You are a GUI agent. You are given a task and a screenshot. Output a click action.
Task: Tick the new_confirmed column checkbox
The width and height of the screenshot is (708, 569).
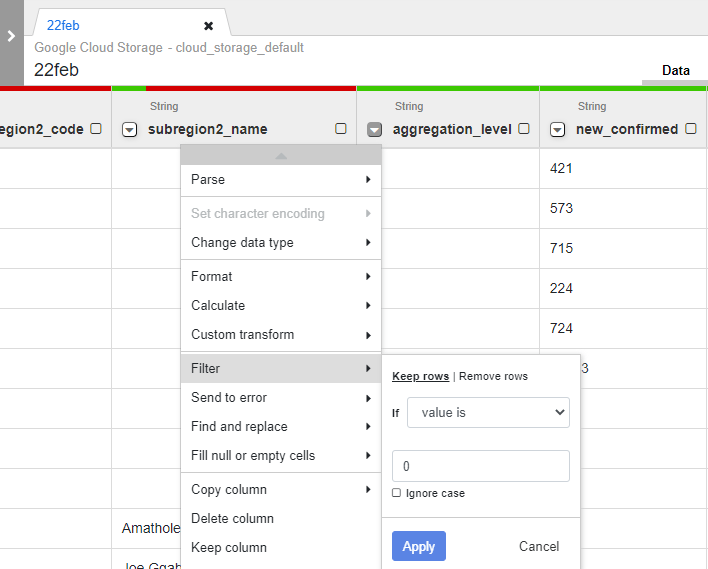[x=691, y=129]
